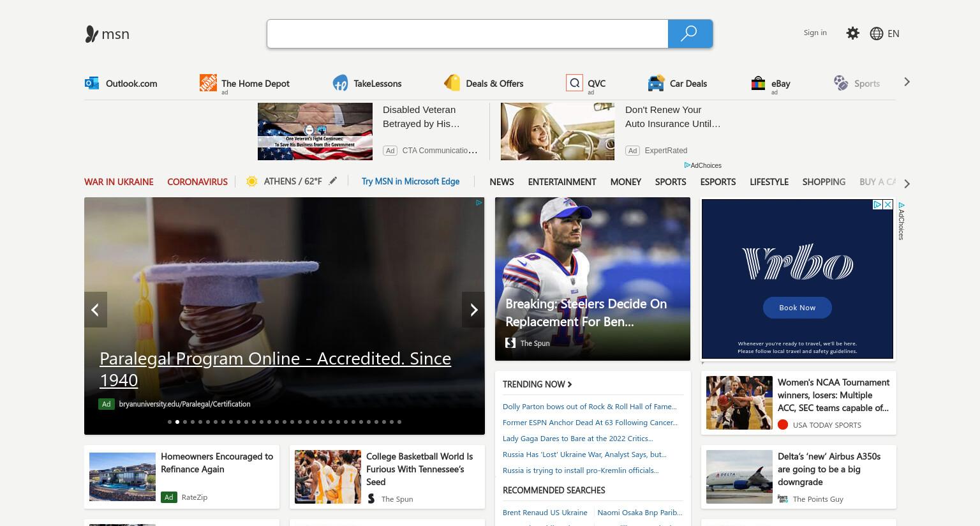Click RECOMMENDED SEARCHES heading
980x526 pixels.
(x=554, y=490)
